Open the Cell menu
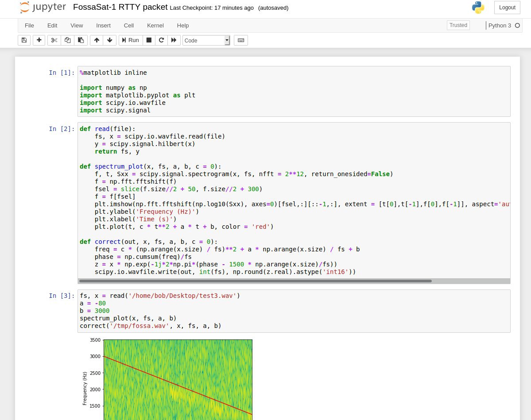The height and width of the screenshot is (420, 531). coord(129,26)
